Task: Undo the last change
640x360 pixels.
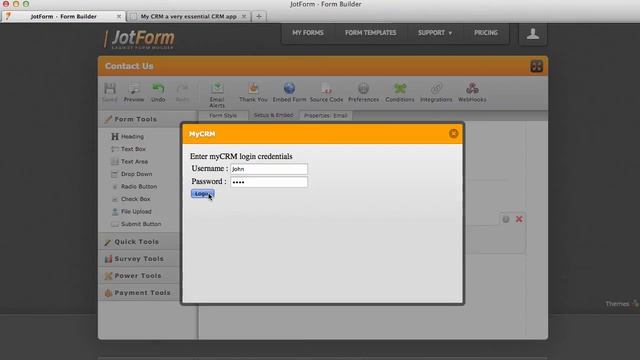Action: [158, 92]
